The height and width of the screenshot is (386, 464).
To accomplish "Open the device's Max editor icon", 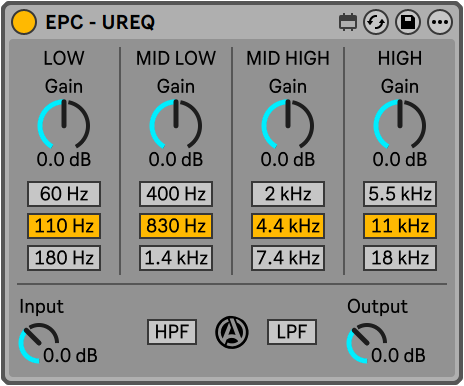I will (x=348, y=22).
